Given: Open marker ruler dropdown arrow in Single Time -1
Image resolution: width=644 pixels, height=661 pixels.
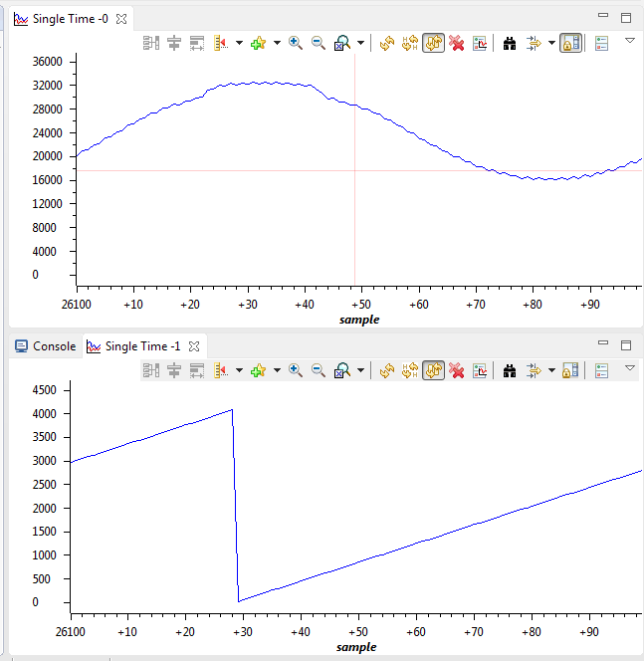Looking at the screenshot, I should pyautogui.click(x=240, y=370).
